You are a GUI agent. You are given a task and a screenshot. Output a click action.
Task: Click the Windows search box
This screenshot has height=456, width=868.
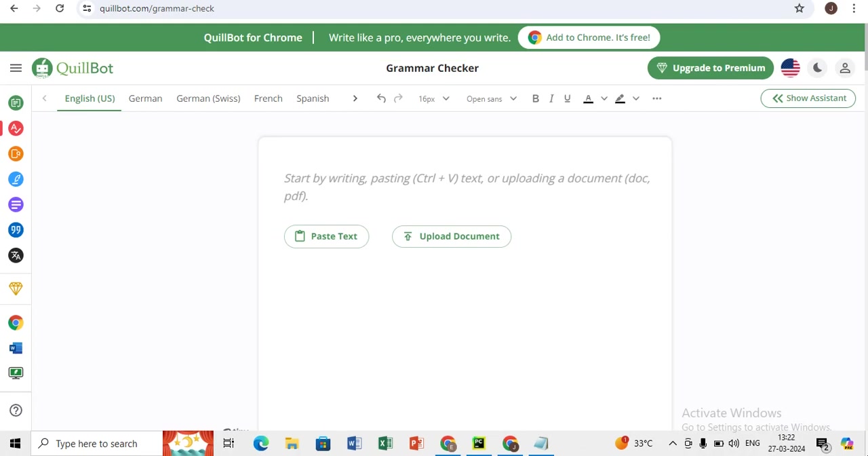97,444
